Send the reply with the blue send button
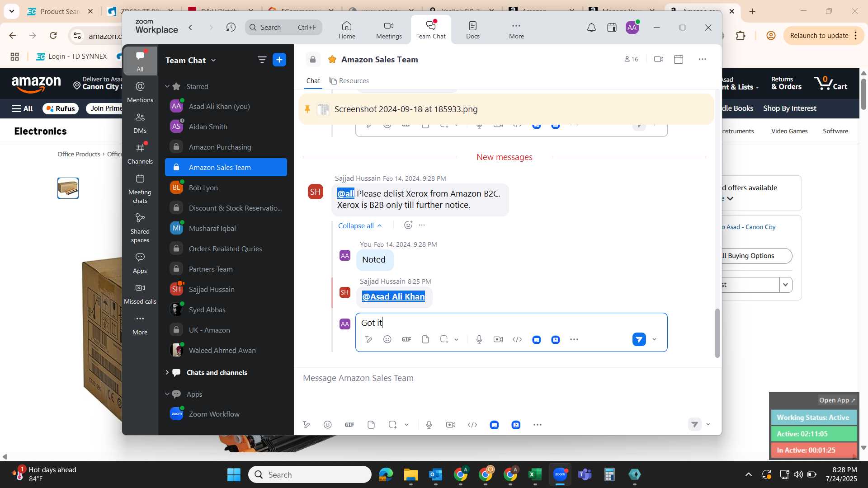 (639, 339)
